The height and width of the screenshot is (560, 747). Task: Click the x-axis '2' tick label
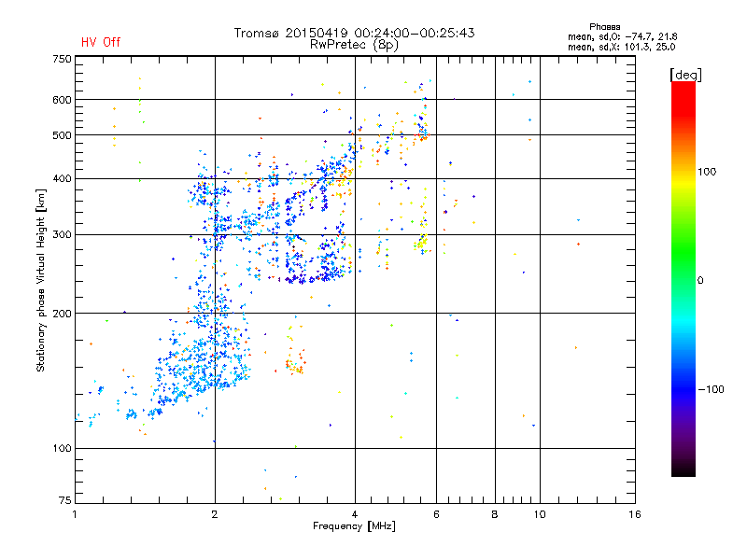tap(215, 514)
